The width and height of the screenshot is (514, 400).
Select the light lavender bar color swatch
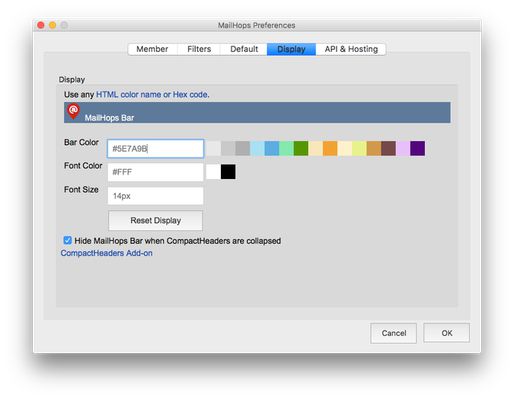pyautogui.click(x=403, y=148)
